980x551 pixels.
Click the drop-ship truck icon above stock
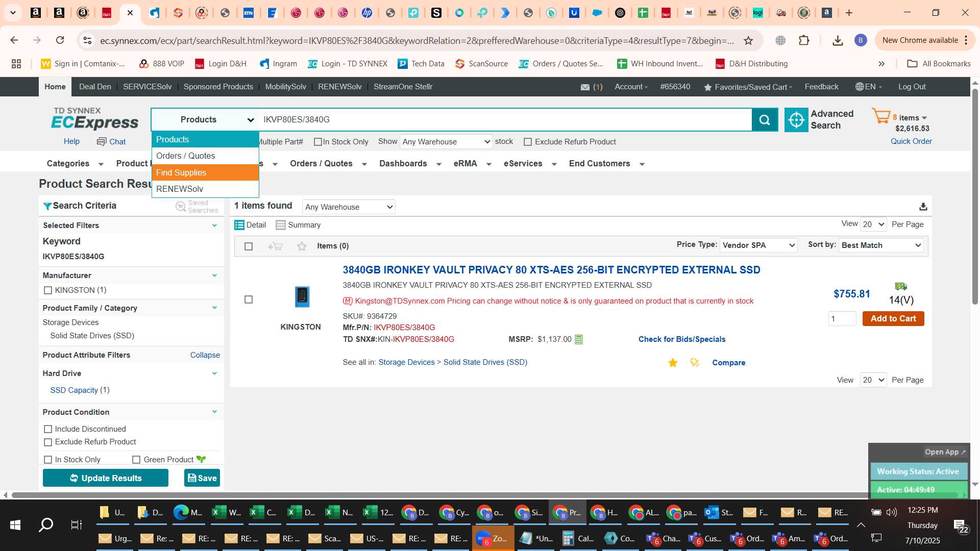pyautogui.click(x=900, y=286)
